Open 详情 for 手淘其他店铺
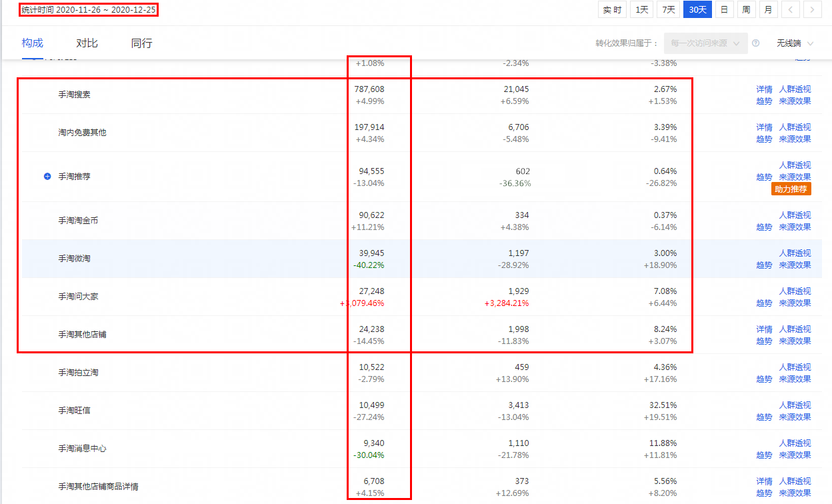The width and height of the screenshot is (832, 504). (x=764, y=329)
